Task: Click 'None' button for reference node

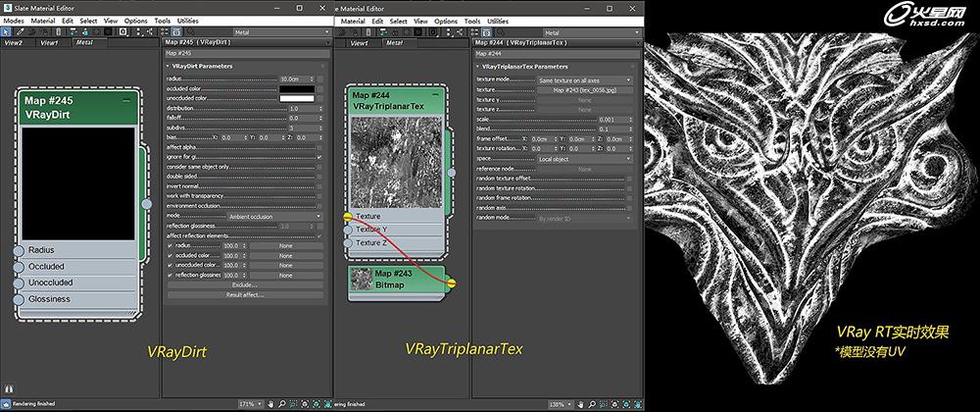Action: [x=585, y=169]
